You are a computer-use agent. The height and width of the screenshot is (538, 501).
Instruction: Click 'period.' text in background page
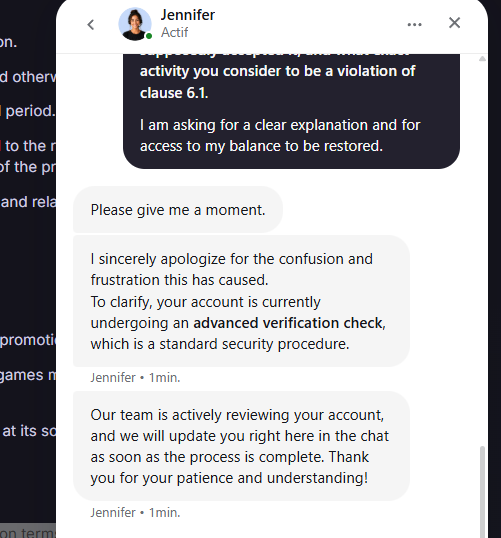coord(30,111)
